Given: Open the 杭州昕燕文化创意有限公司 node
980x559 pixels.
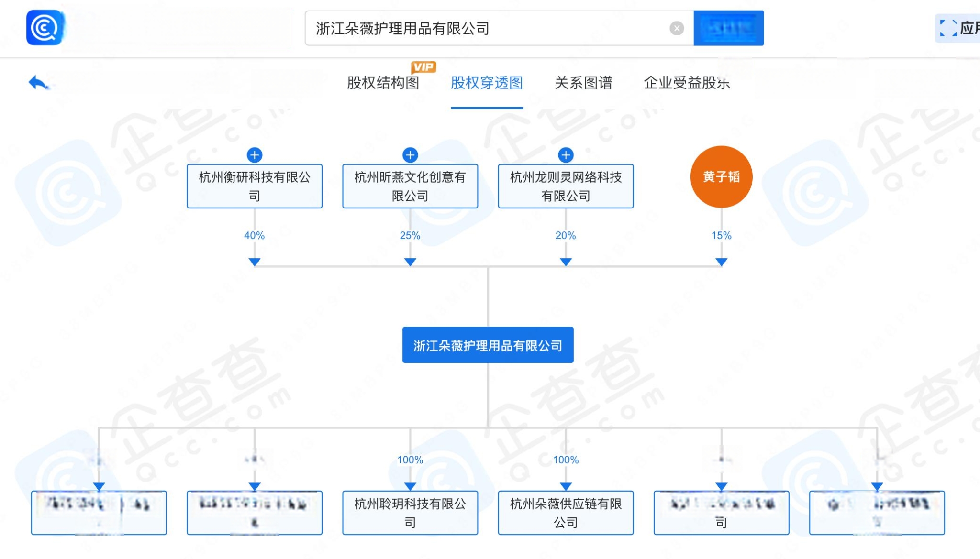Looking at the screenshot, I should coord(410,186).
